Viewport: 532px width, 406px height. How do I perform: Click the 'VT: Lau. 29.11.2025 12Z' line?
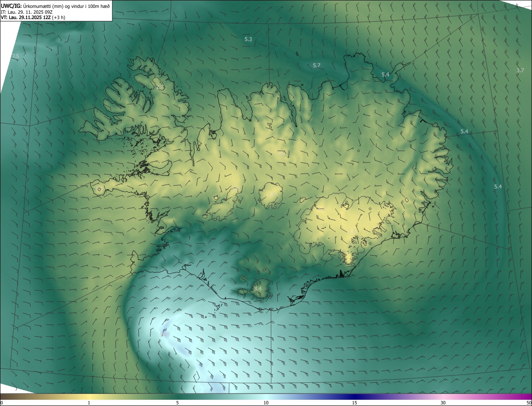point(25,17)
